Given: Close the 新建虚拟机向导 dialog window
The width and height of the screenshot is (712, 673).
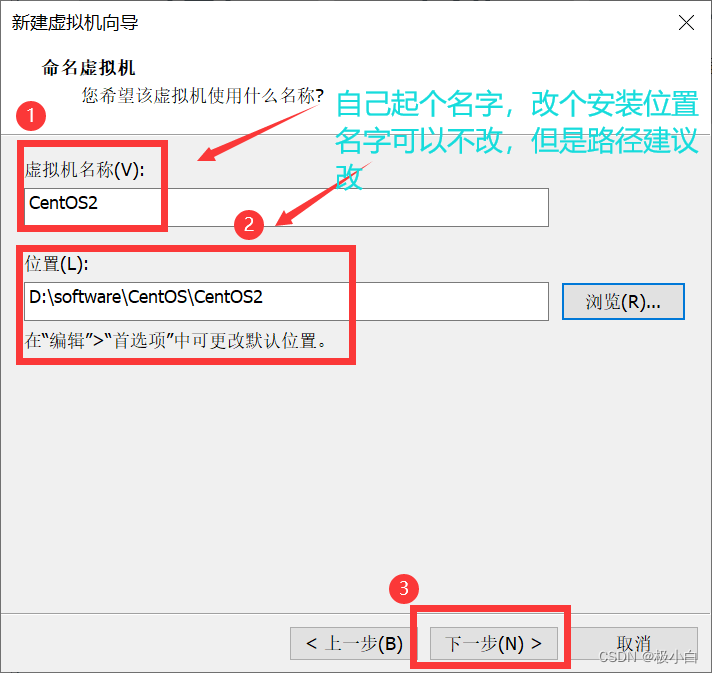Looking at the screenshot, I should click(x=686, y=23).
